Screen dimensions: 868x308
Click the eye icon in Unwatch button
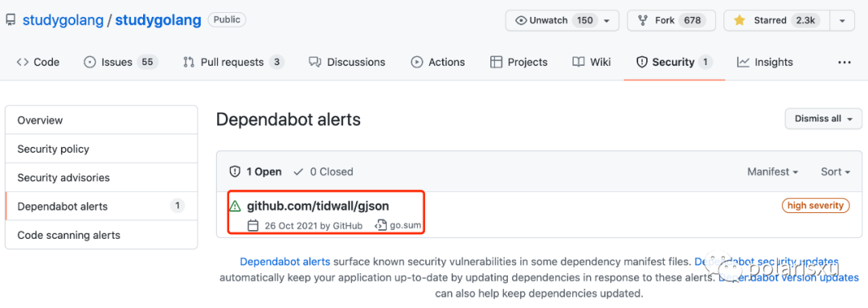click(520, 20)
